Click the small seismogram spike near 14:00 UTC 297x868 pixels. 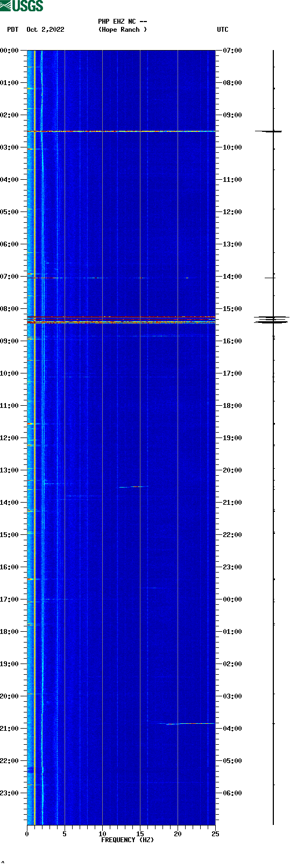[x=270, y=278]
